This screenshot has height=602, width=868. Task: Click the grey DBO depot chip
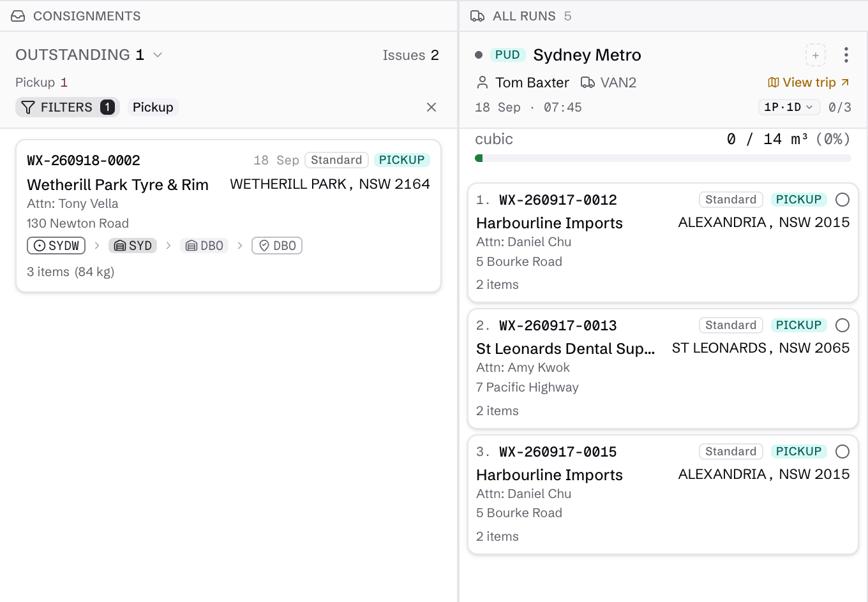(x=204, y=246)
